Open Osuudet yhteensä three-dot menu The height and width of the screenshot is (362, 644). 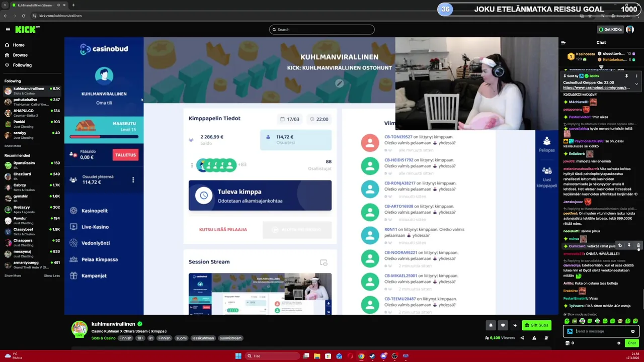133,179
